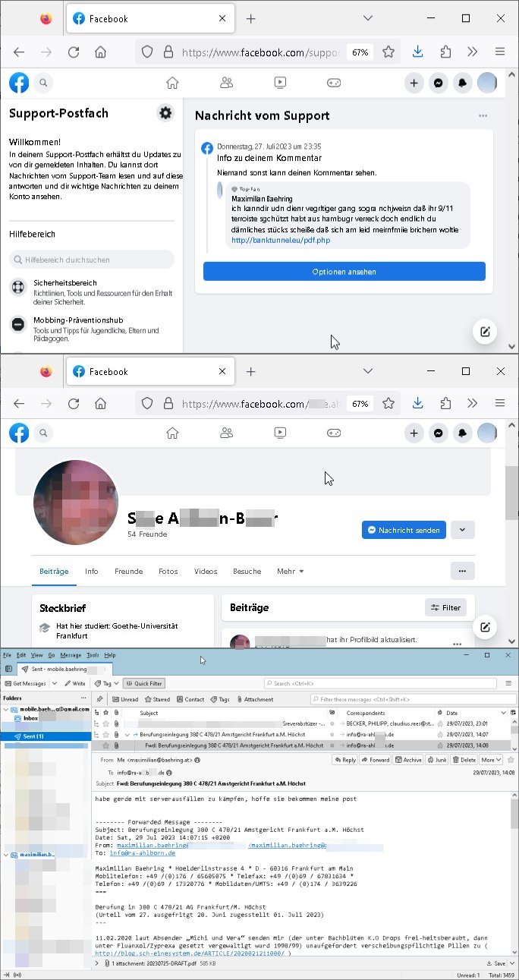The width and height of the screenshot is (519, 980).
Task: Toggle Starred quick filter in Thunderbird
Action: point(157,699)
